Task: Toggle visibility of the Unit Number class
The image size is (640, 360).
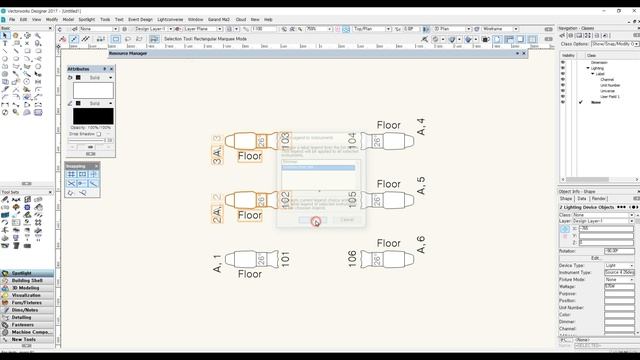Action: (x=563, y=85)
